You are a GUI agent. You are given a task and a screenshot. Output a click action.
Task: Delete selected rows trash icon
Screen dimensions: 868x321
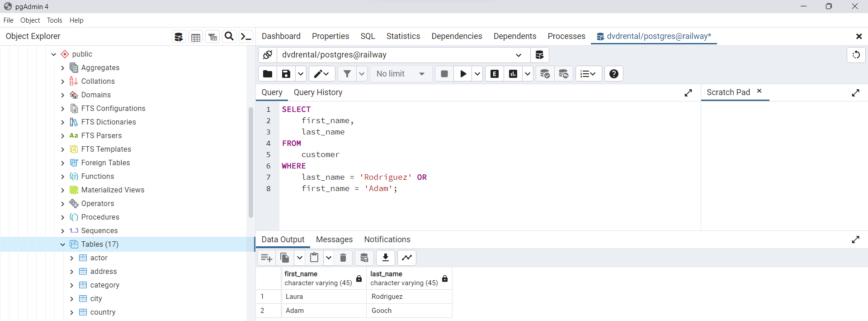[343, 258]
